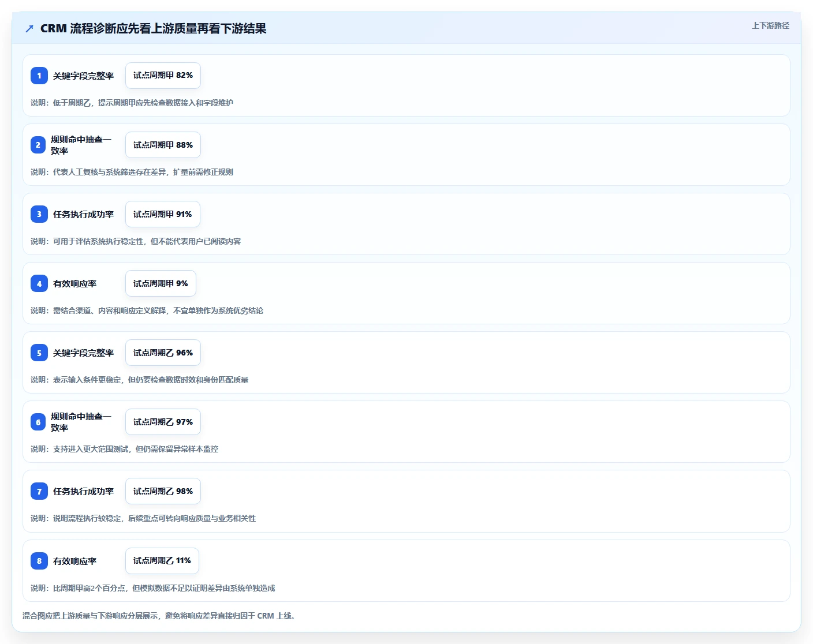The image size is (813, 644).
Task: Click 任务执行成功率 label in step 7
Action: (x=83, y=491)
